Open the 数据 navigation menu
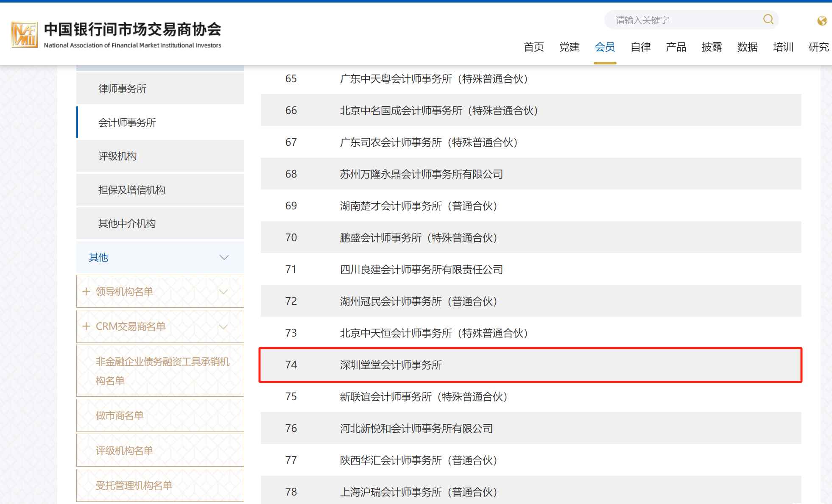The image size is (832, 504). click(747, 47)
